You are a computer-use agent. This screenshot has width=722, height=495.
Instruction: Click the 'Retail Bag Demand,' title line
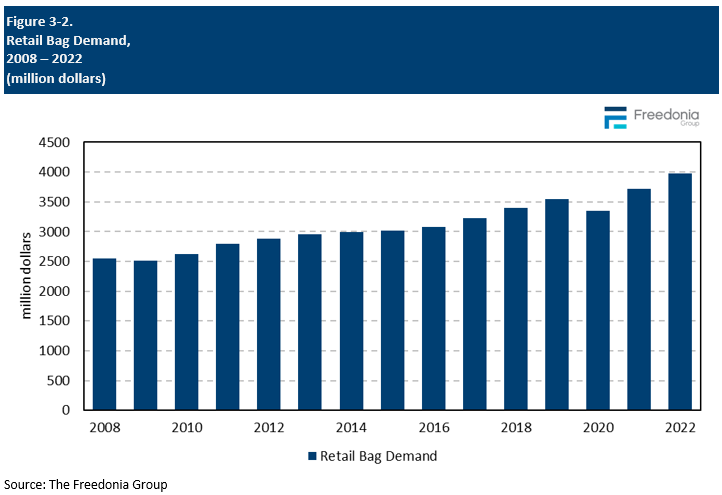[x=68, y=41]
